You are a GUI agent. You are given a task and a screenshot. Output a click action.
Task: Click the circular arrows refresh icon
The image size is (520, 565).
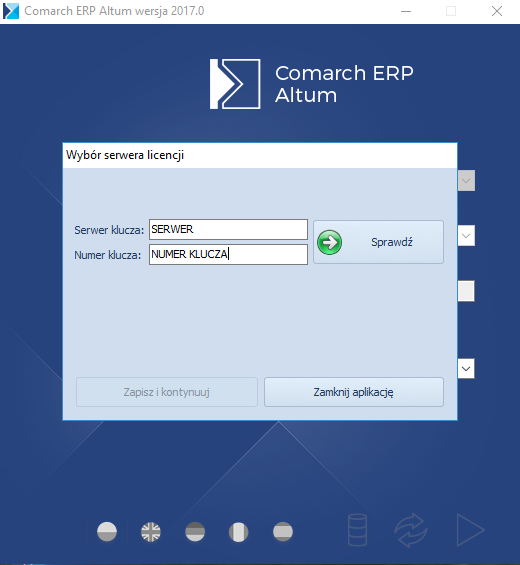pyautogui.click(x=411, y=530)
